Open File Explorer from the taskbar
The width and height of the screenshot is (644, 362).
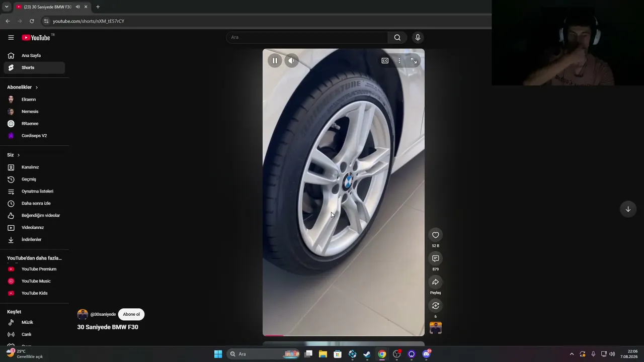pyautogui.click(x=323, y=354)
